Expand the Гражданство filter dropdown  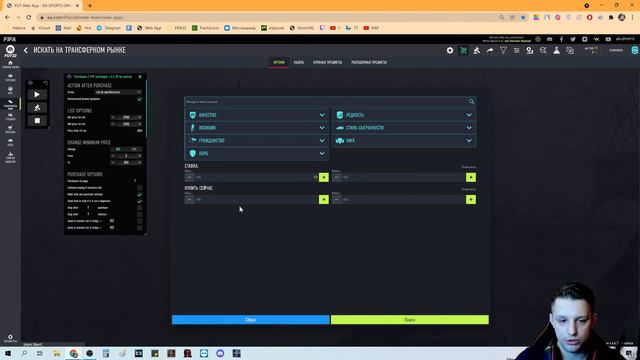point(256,140)
